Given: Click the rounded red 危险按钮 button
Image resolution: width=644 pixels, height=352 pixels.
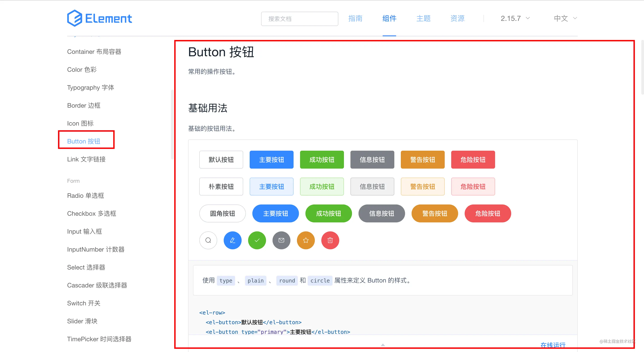Looking at the screenshot, I should point(487,213).
